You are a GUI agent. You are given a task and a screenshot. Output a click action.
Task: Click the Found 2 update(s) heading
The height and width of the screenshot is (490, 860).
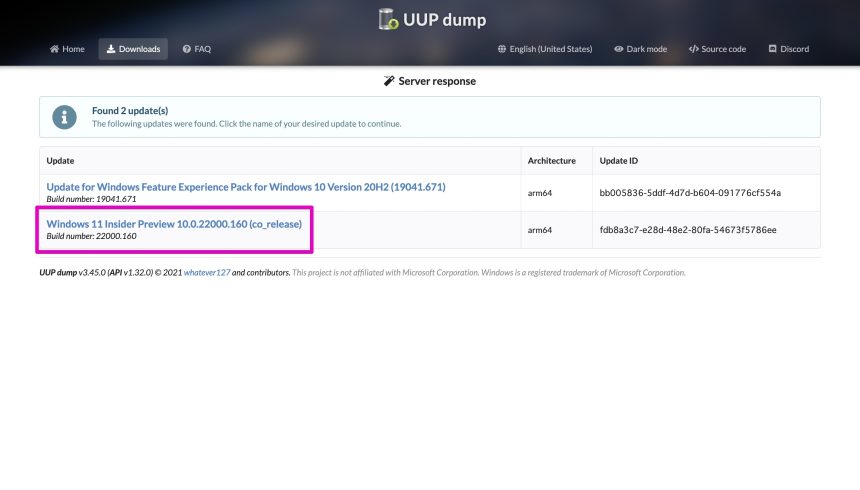pyautogui.click(x=130, y=111)
